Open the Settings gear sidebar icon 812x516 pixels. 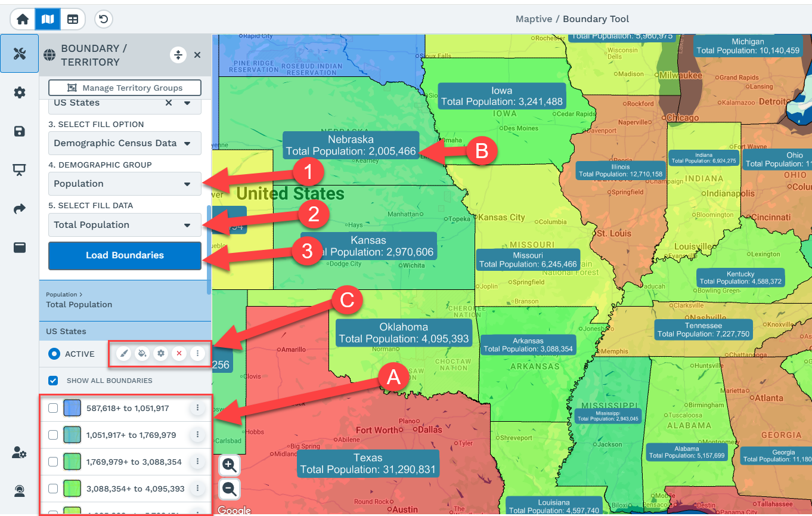pyautogui.click(x=20, y=92)
